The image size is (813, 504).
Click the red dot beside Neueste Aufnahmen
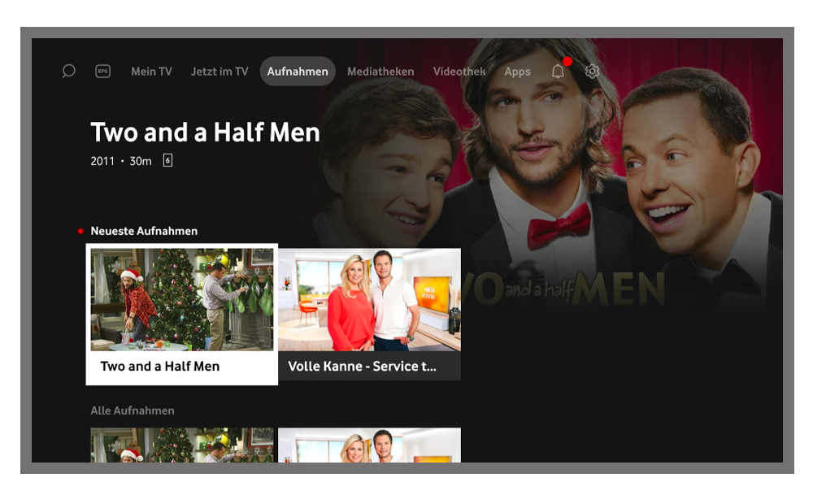click(80, 232)
